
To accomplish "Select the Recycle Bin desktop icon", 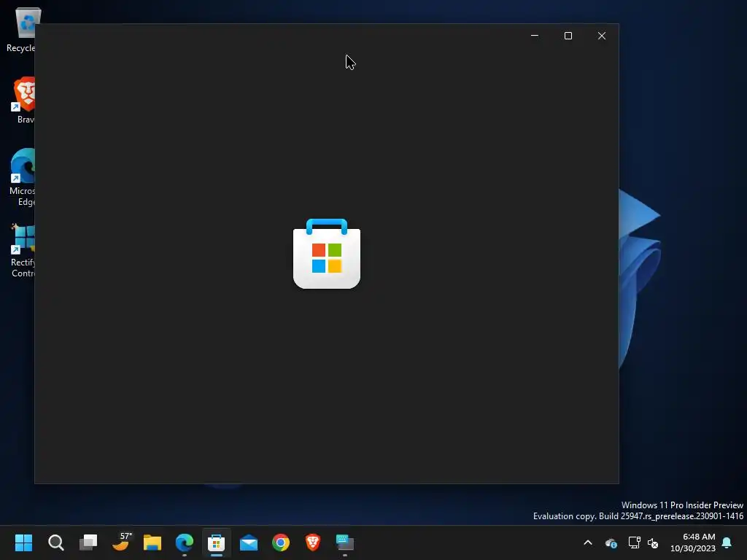I will coord(21,29).
